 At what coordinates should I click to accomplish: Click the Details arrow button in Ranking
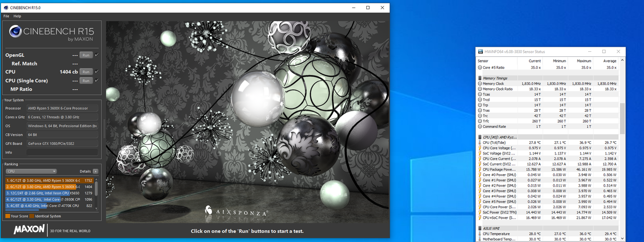coord(96,171)
